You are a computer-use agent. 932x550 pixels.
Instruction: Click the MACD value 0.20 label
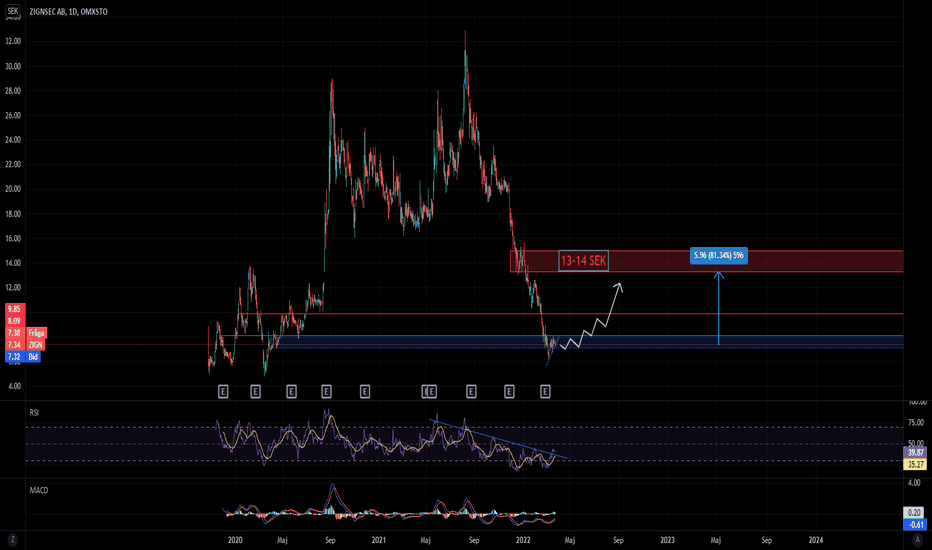[x=914, y=513]
